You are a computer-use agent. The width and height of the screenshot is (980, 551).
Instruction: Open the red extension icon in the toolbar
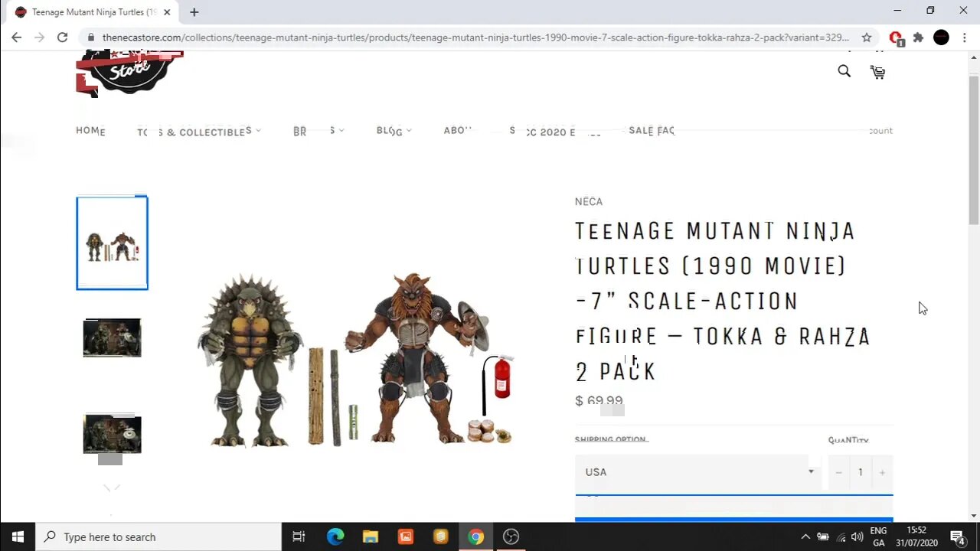tap(895, 37)
